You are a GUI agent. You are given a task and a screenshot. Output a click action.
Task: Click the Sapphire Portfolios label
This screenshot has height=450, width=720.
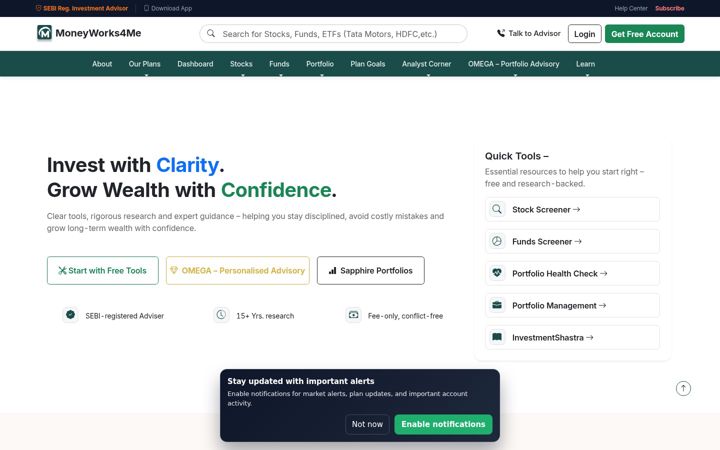(x=376, y=270)
